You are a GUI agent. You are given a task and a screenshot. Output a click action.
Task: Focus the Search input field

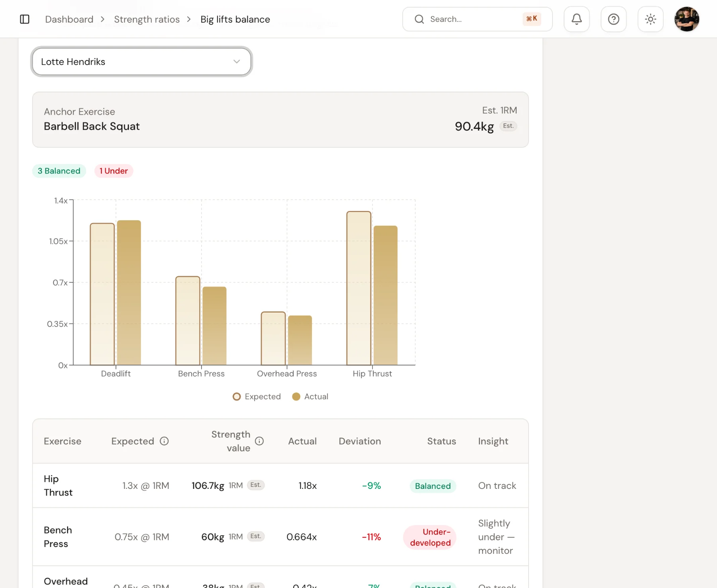477,19
